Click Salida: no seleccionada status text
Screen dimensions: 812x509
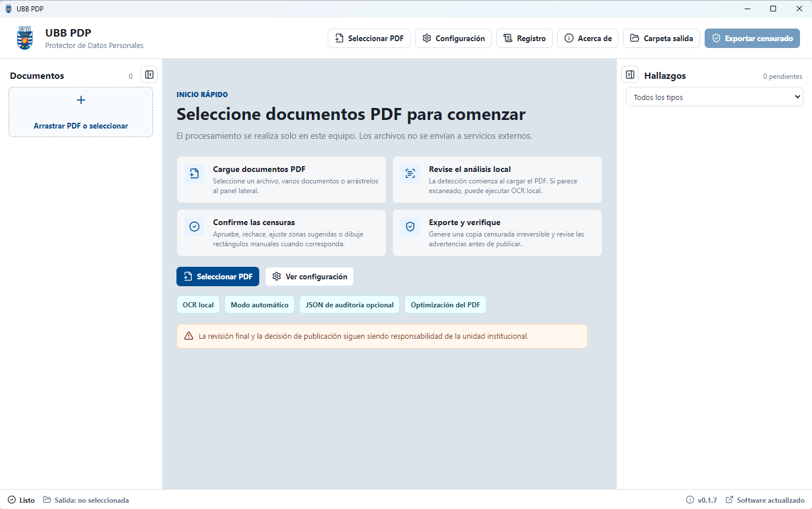[91, 500]
